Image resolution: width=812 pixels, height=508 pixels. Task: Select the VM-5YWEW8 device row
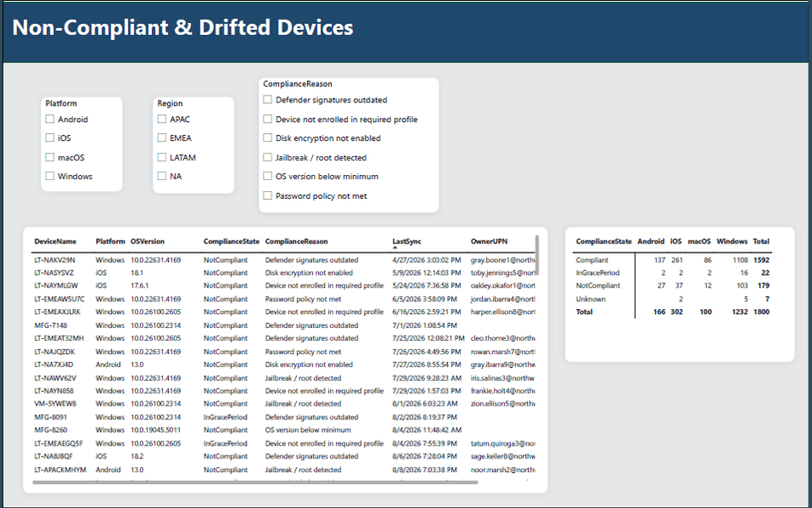click(x=284, y=404)
